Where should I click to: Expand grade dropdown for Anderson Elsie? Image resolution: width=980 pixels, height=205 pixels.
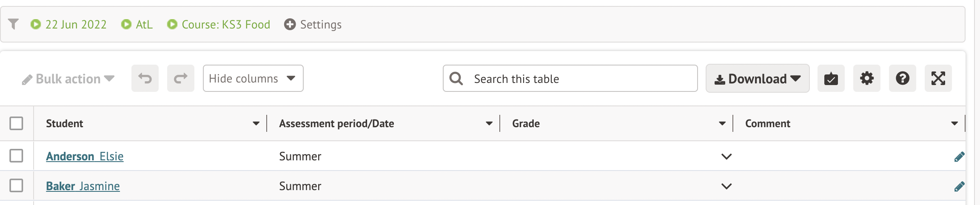tap(726, 157)
